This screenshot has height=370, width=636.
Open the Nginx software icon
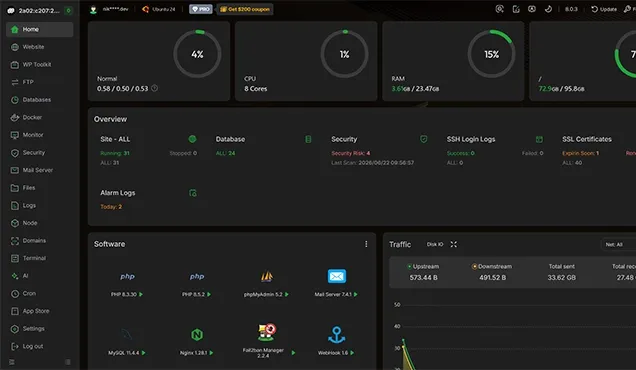coord(197,335)
